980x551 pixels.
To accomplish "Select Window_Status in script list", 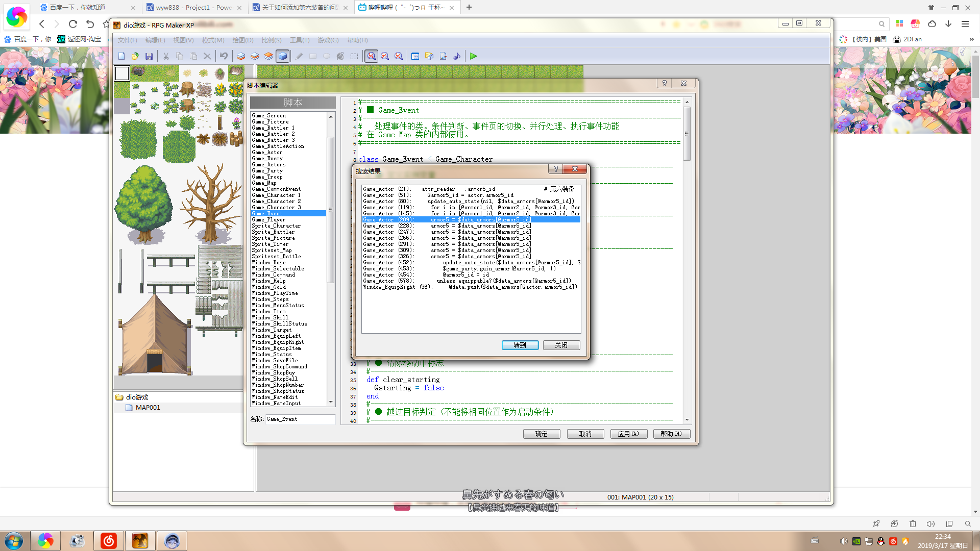I will coord(288,355).
